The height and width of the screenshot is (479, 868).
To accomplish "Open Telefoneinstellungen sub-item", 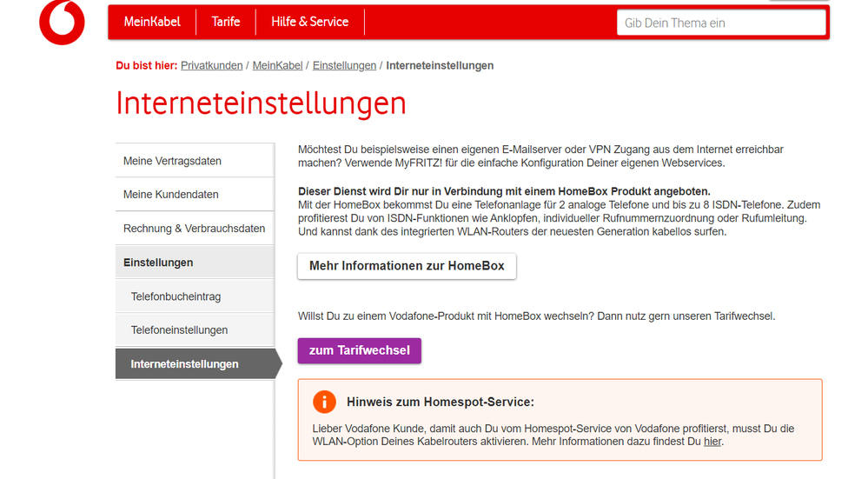I will [x=195, y=330].
